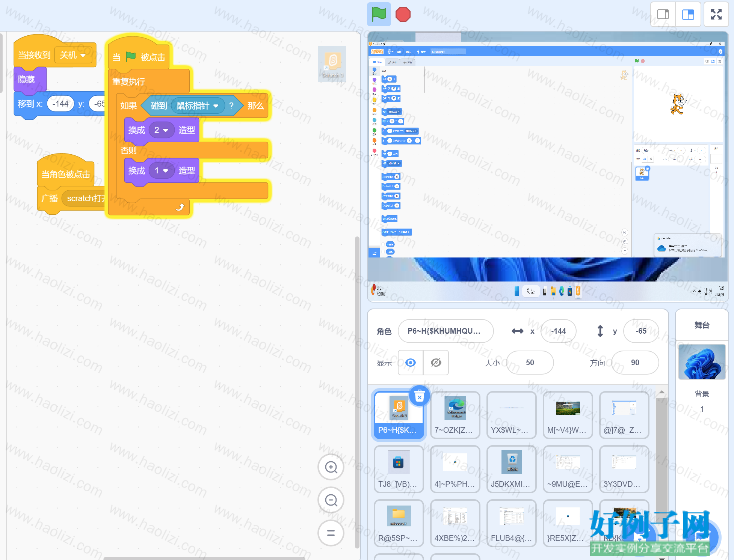The height and width of the screenshot is (560, 734).
Task: Switch to small stage layout
Action: pyautogui.click(x=663, y=14)
